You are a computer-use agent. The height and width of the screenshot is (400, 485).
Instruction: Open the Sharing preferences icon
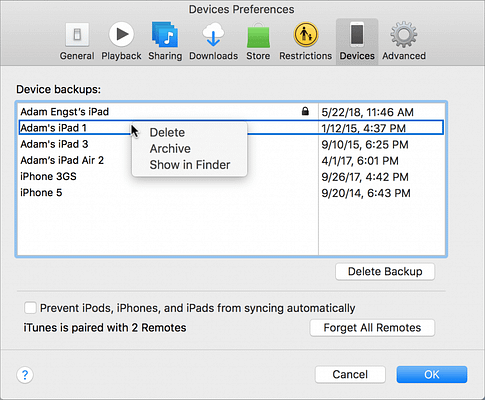(165, 35)
